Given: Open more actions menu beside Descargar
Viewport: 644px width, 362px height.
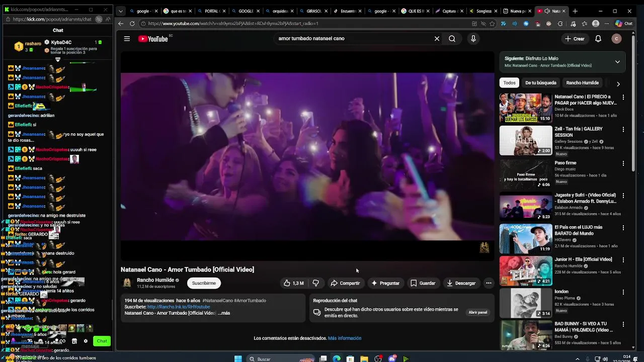Looking at the screenshot, I should coord(489,283).
